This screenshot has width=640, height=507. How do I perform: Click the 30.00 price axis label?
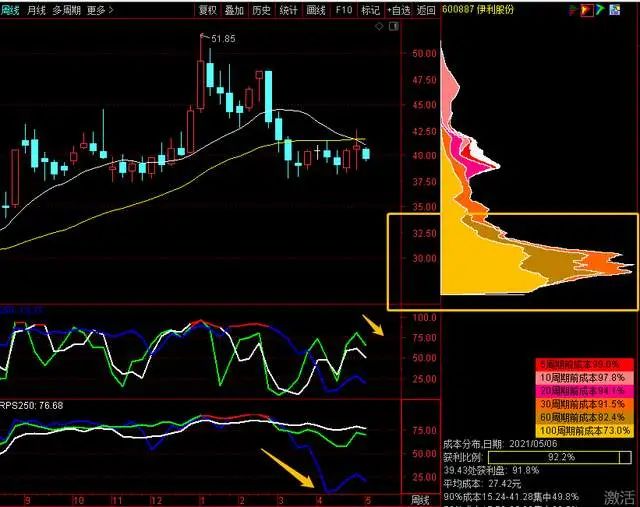point(424,258)
